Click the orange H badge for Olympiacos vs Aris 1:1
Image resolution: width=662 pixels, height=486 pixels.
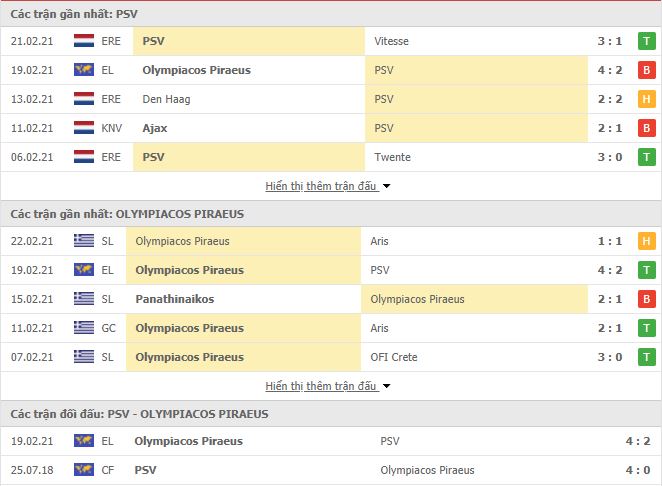(x=646, y=241)
